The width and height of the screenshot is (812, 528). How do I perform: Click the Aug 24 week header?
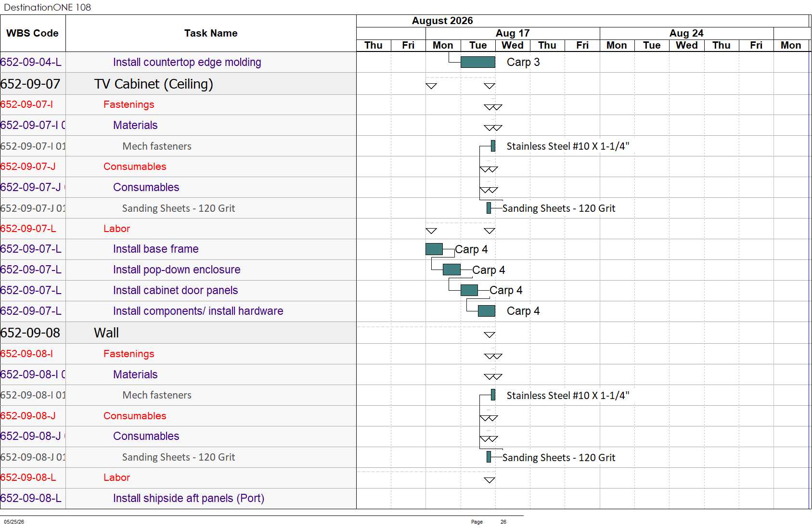pyautogui.click(x=686, y=33)
